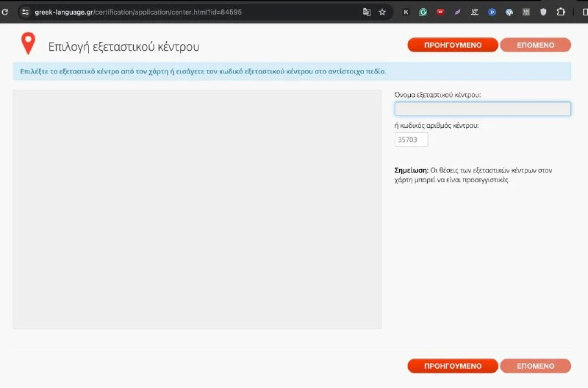The height and width of the screenshot is (388, 588).
Task: Click the top ΠΡΟΗΓΟΥΜΕΝΟ button
Action: tap(453, 45)
